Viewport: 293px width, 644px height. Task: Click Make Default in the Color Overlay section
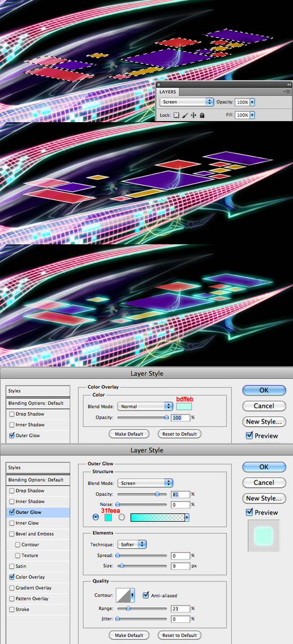click(129, 434)
